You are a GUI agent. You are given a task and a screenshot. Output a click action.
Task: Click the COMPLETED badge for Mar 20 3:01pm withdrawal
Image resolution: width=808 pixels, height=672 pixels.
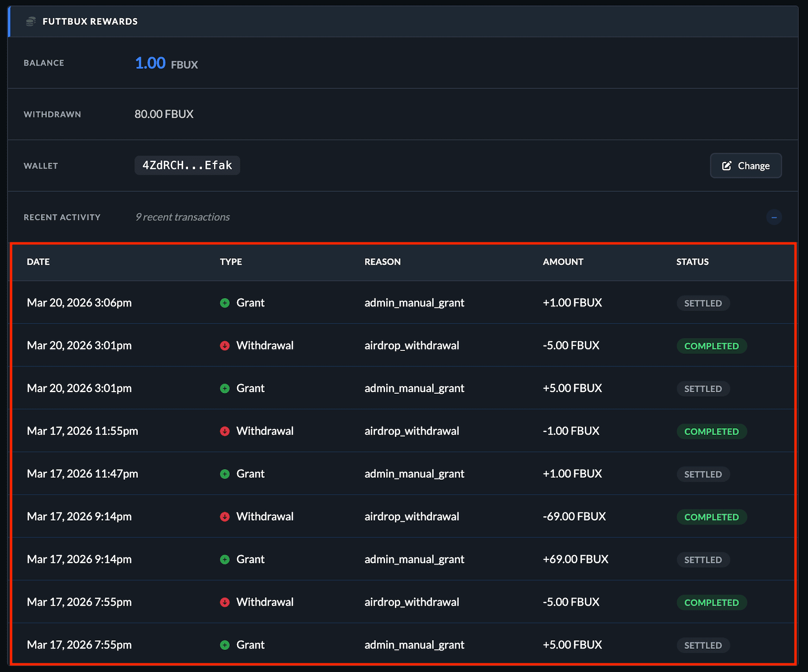[712, 346]
